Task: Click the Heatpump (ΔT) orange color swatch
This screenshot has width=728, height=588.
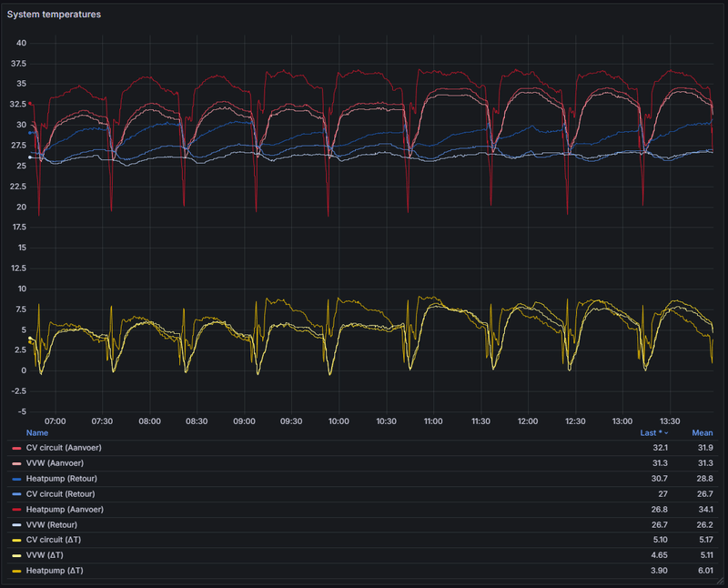Action: pos(16,571)
